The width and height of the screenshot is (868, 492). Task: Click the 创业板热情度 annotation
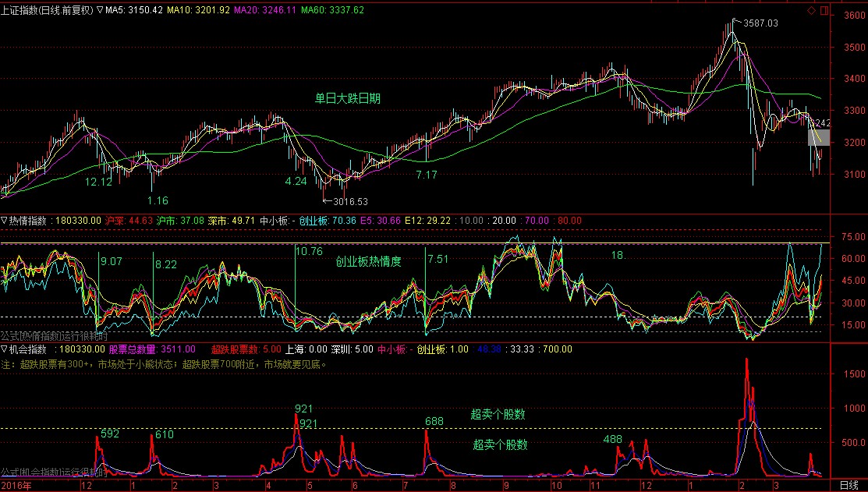[368, 261]
